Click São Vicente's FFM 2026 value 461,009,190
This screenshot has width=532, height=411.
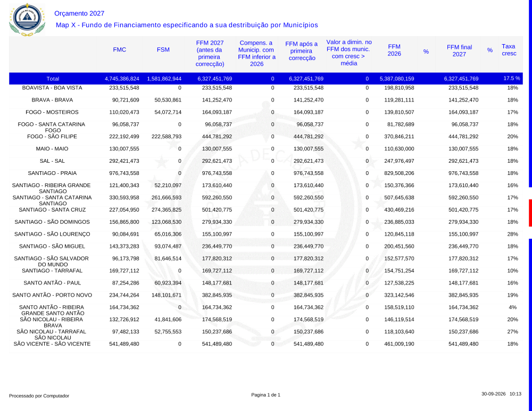pyautogui.click(x=400, y=344)
